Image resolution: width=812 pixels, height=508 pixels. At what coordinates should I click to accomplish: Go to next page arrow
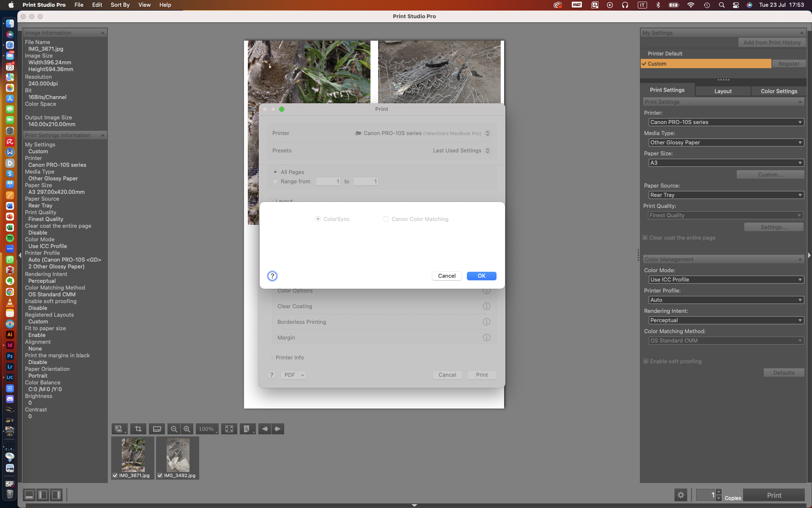click(278, 429)
